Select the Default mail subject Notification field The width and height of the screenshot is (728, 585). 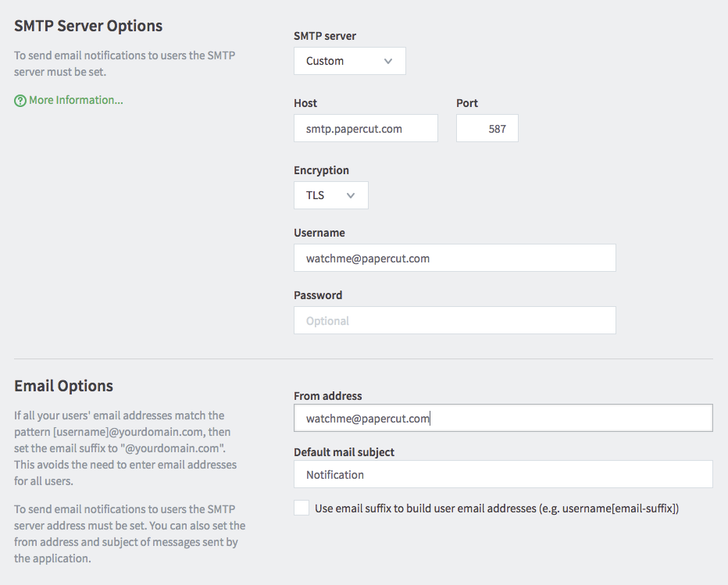coord(503,474)
